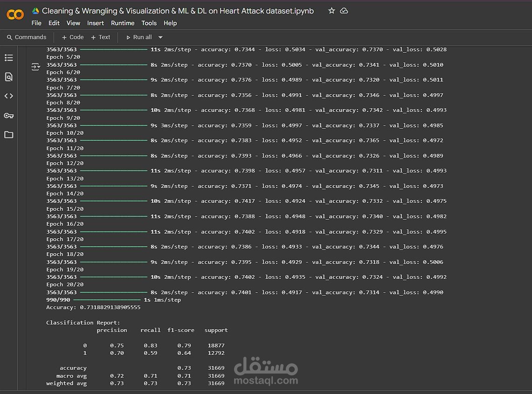
Task: Click support value 18877 for class 0
Action: pyautogui.click(x=216, y=346)
